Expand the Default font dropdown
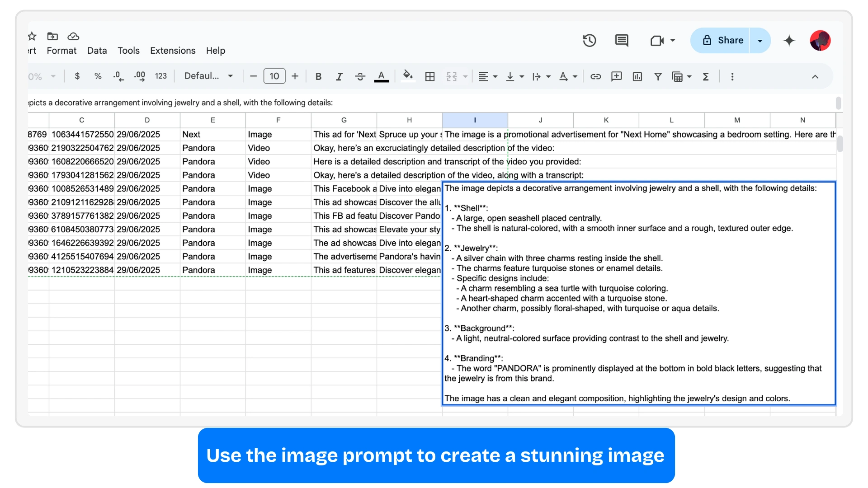 [209, 76]
